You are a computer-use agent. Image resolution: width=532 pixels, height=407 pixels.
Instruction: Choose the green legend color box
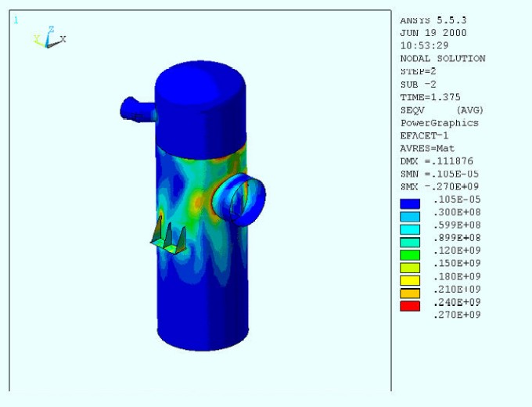pos(410,254)
